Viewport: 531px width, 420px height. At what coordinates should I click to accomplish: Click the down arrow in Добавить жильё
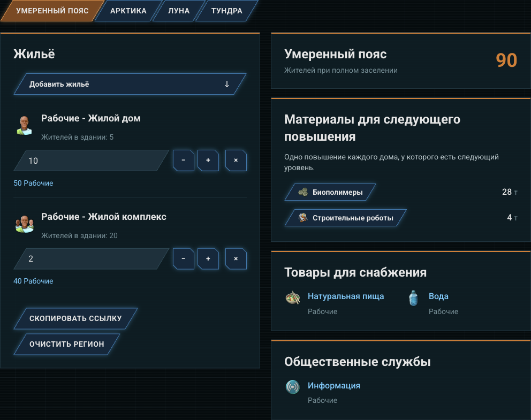pyautogui.click(x=227, y=84)
